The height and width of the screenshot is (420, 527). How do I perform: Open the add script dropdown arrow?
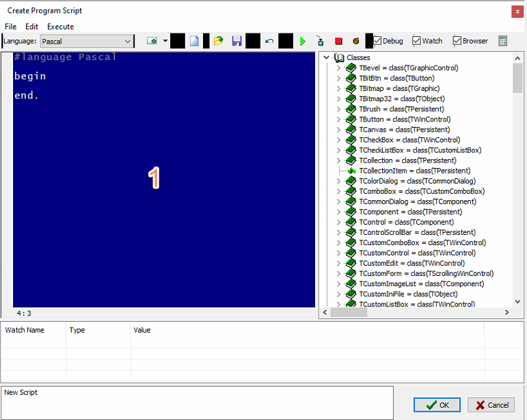165,41
